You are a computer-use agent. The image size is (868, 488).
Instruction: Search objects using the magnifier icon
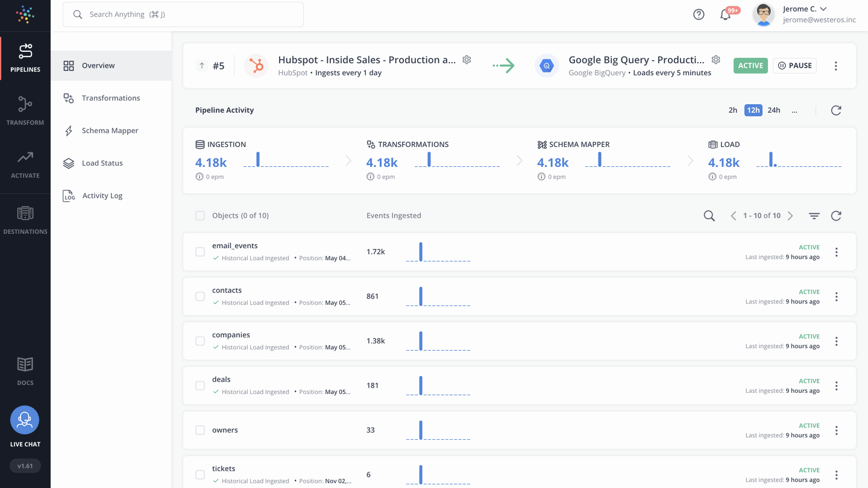tap(709, 215)
